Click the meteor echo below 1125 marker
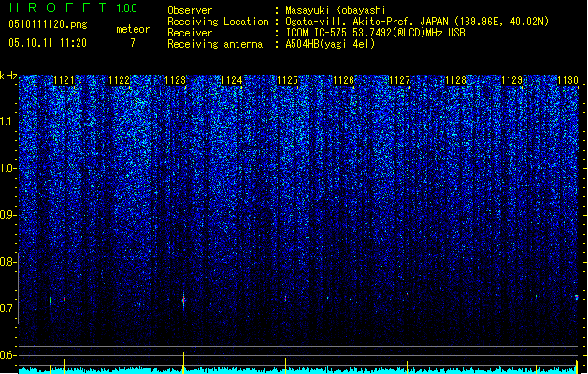588x374 pixels. point(286,298)
